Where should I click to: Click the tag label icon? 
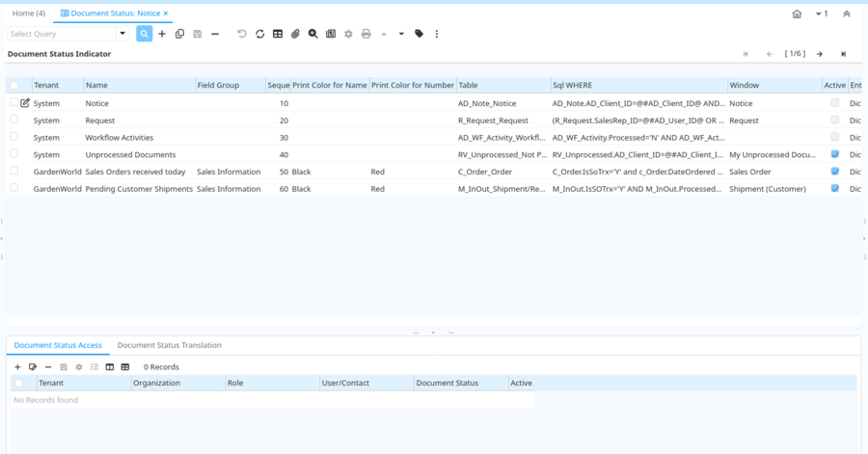419,34
